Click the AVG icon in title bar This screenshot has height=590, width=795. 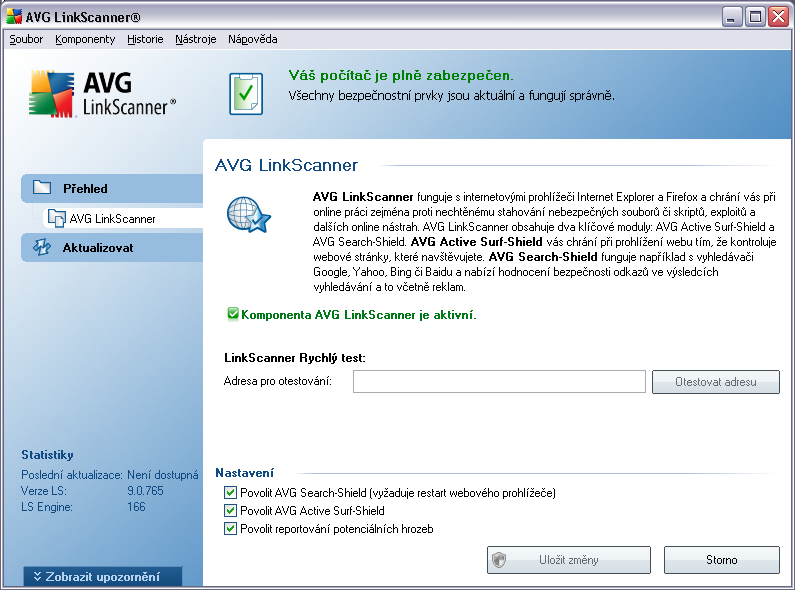tap(14, 17)
